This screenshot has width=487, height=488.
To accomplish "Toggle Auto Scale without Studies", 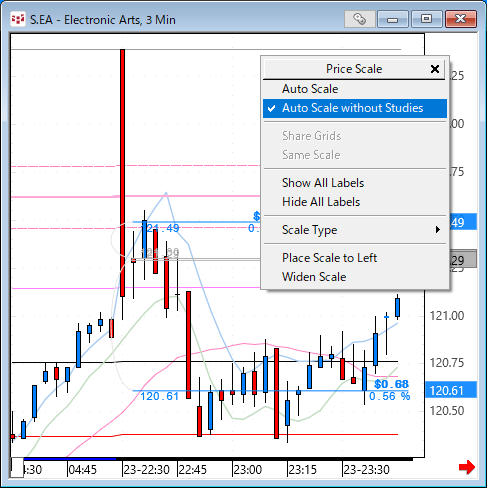I will point(355,108).
